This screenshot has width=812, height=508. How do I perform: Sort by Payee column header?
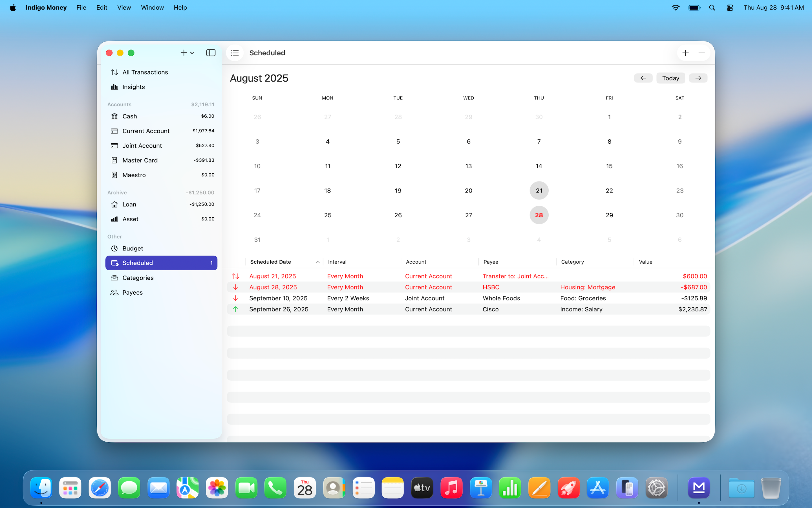(517, 262)
